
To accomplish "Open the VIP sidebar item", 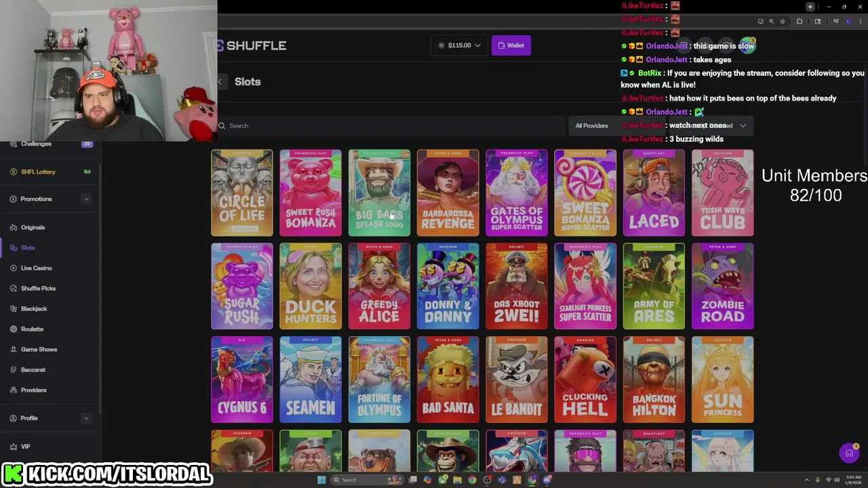I will click(x=50, y=447).
